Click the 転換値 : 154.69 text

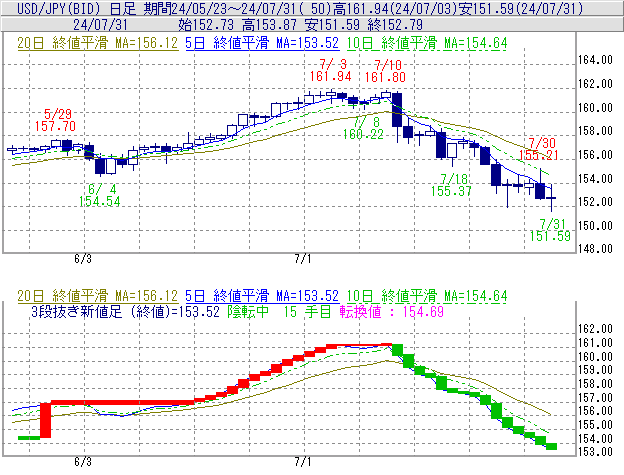[392, 311]
